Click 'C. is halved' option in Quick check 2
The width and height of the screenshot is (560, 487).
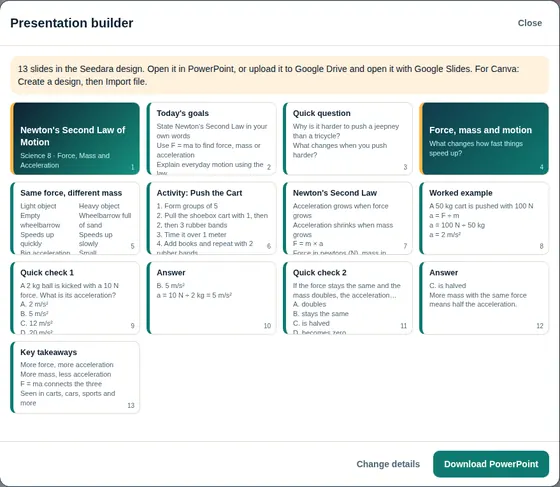coord(311,323)
